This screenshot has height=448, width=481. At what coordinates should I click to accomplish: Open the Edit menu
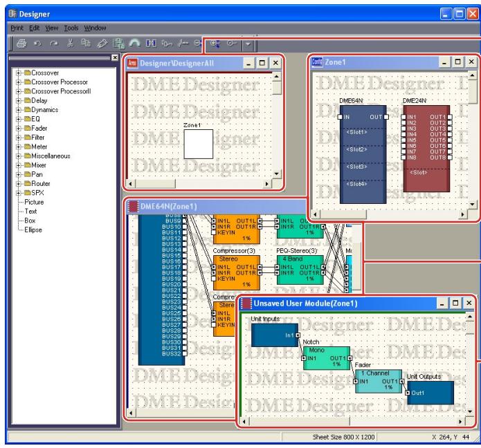34,28
